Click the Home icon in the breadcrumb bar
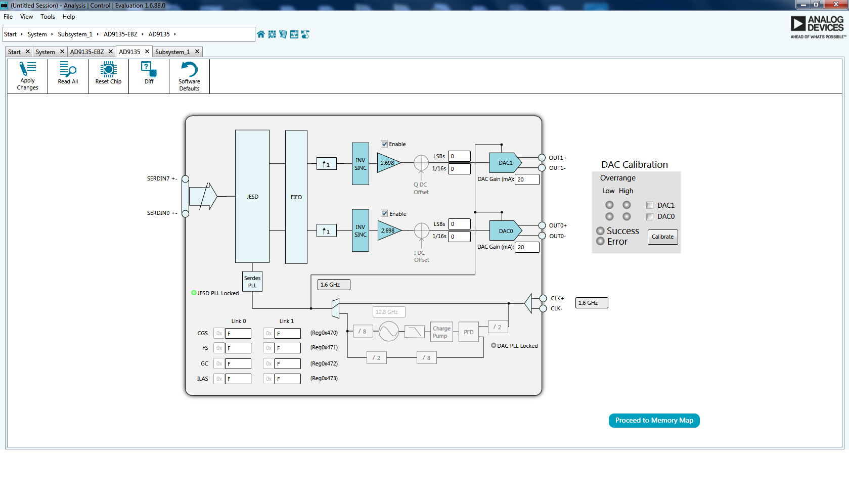This screenshot has height=504, width=849. [x=260, y=34]
